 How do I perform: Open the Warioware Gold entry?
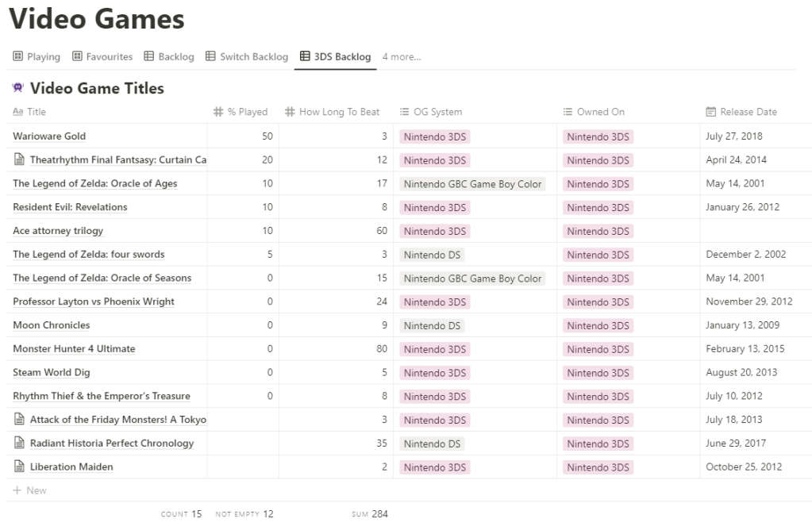tap(49, 136)
